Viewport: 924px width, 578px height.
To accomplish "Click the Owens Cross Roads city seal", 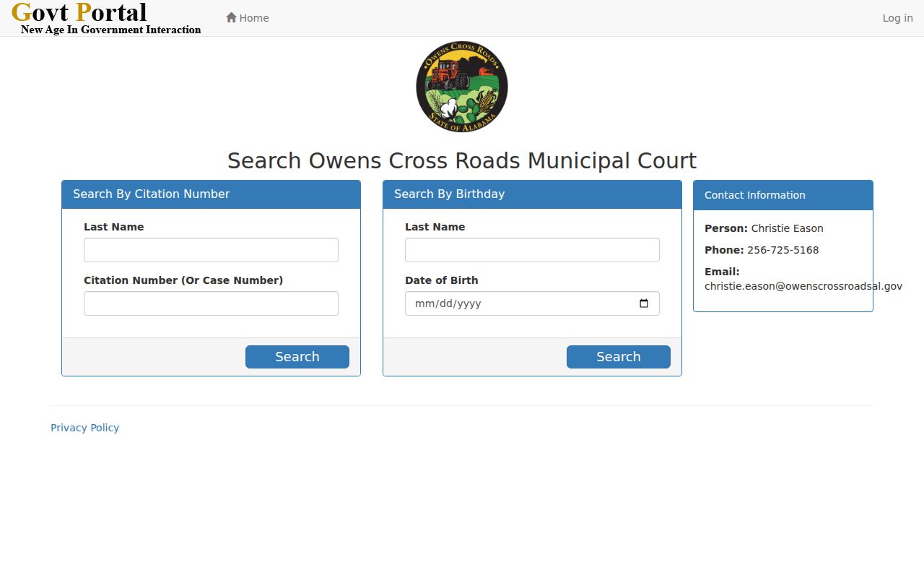I will click(462, 87).
